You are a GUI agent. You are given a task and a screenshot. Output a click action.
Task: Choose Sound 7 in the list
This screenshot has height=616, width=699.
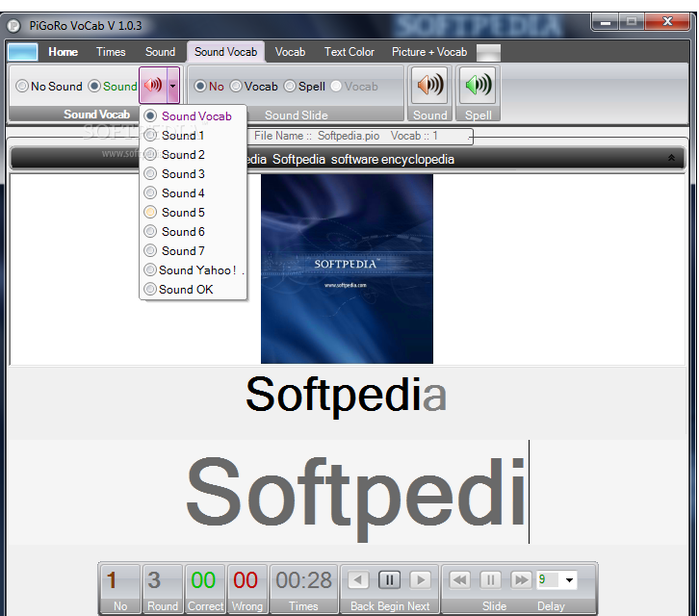click(193, 250)
